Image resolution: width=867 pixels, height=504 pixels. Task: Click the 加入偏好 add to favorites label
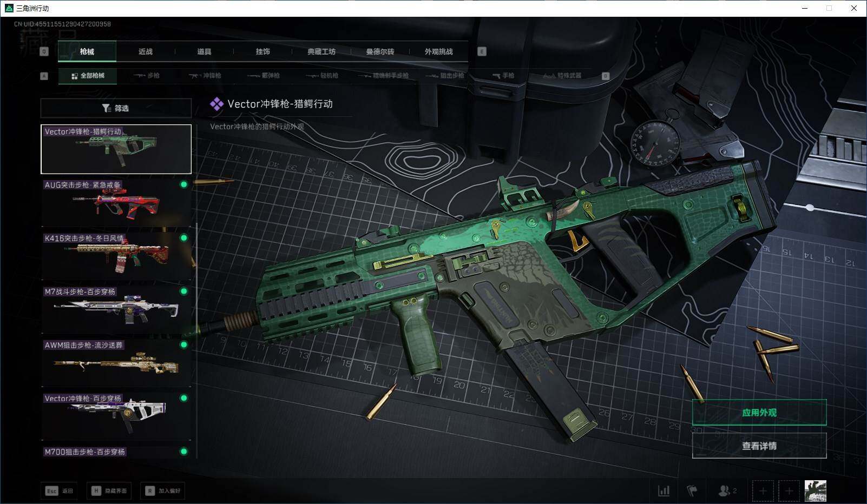tap(170, 491)
